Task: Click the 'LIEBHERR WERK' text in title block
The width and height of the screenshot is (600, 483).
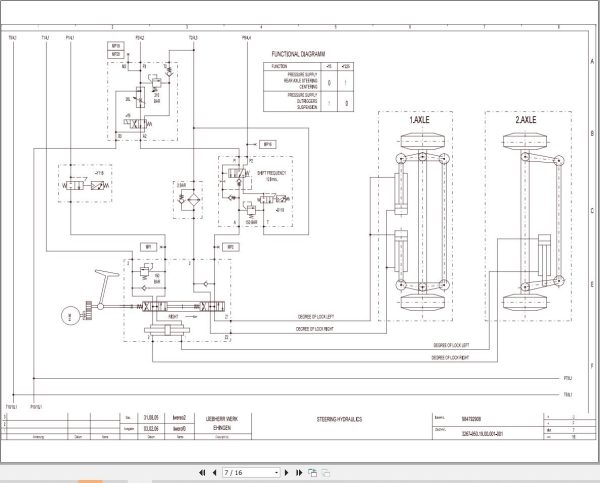Action: (x=222, y=419)
